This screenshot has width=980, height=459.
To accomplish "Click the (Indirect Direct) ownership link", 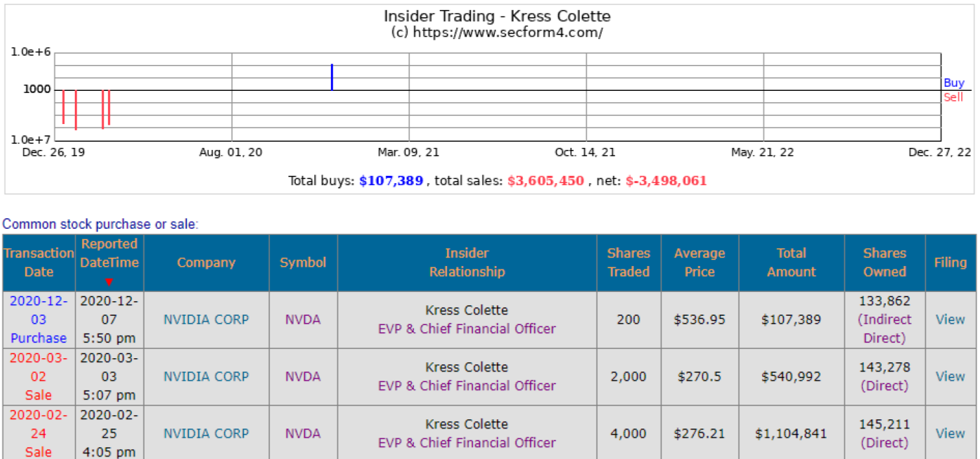I will (884, 329).
